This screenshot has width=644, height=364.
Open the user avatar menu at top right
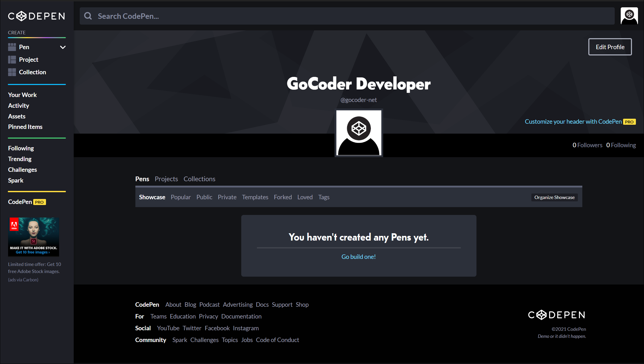tap(629, 16)
